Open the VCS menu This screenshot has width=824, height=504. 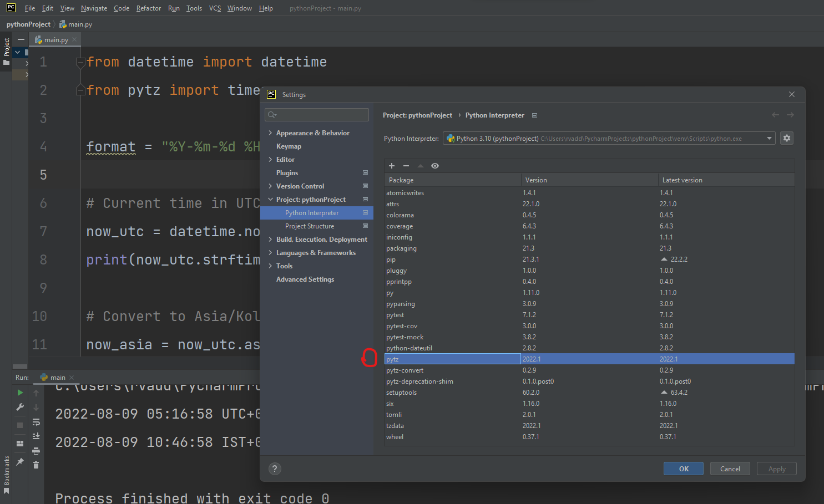click(x=215, y=8)
